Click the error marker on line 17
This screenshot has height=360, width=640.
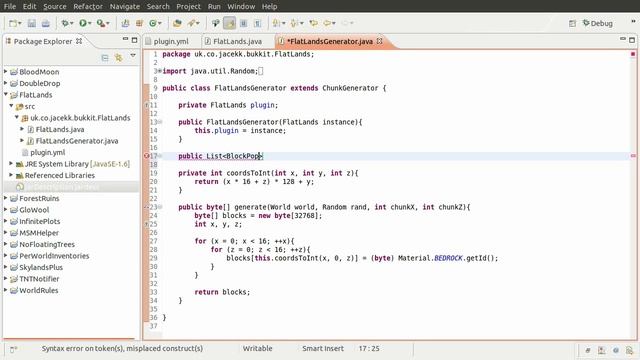point(147,156)
